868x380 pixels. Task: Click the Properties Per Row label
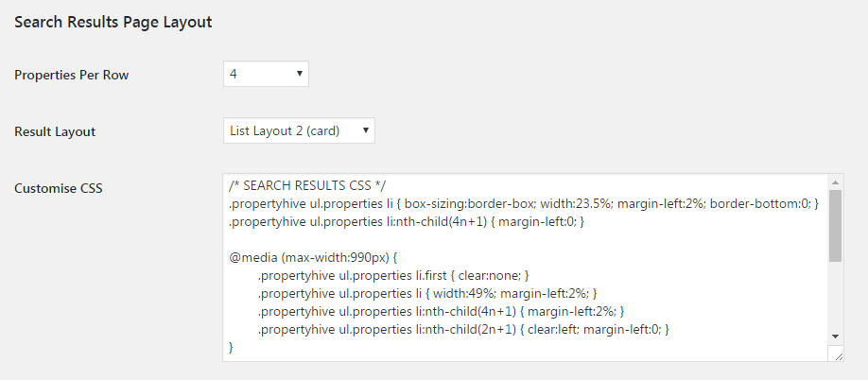click(x=72, y=76)
